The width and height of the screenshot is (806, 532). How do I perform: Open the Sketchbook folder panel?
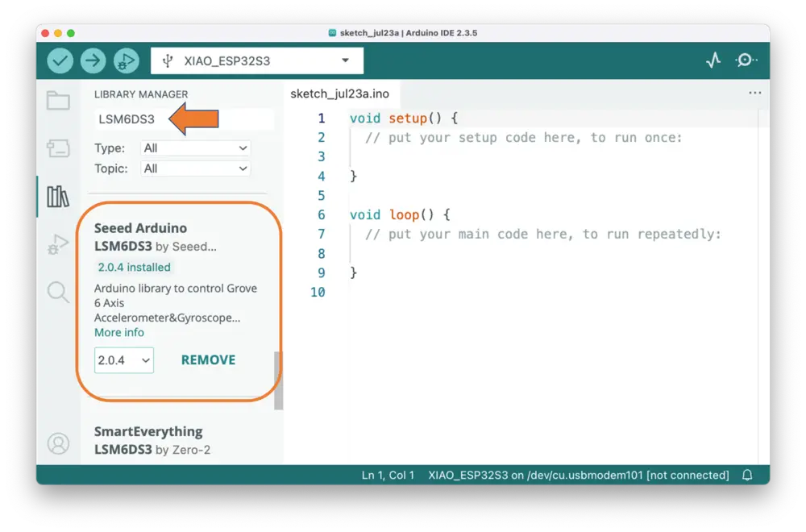58,101
